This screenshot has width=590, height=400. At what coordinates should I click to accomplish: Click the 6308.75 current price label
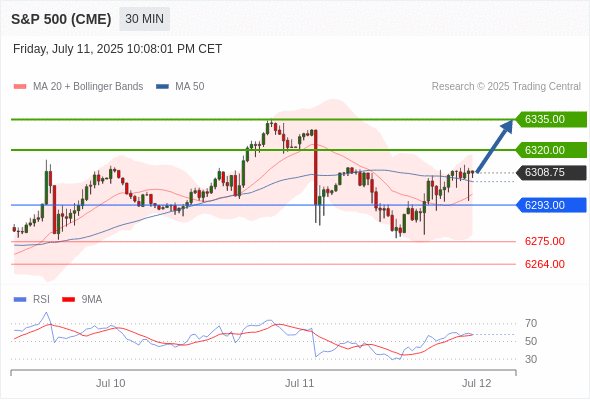point(551,172)
